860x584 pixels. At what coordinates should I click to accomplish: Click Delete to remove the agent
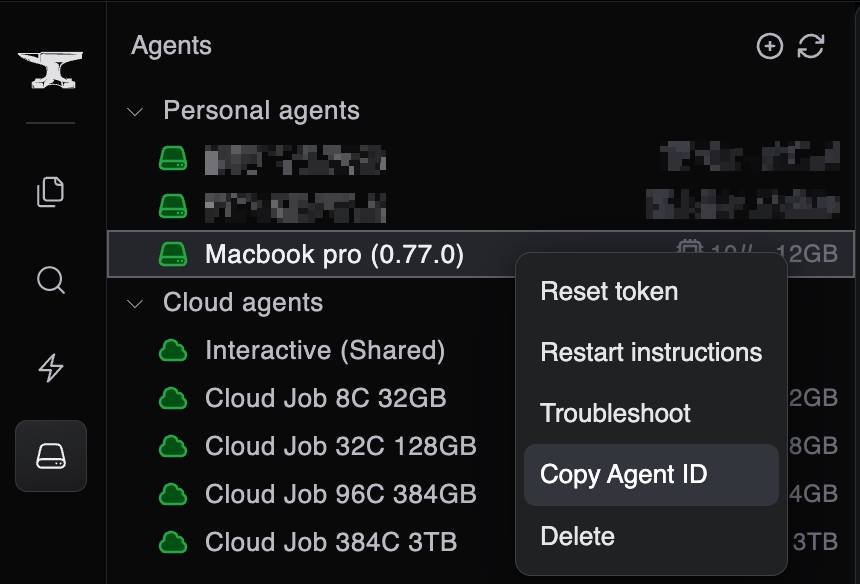[x=577, y=536]
